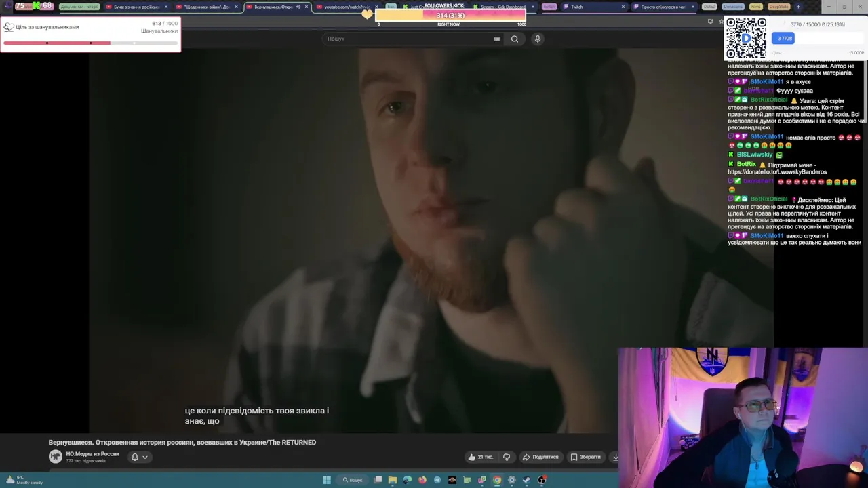868x488 pixels.
Task: Switch to the 'Щоденники війни' browser tab
Action: click(x=206, y=7)
